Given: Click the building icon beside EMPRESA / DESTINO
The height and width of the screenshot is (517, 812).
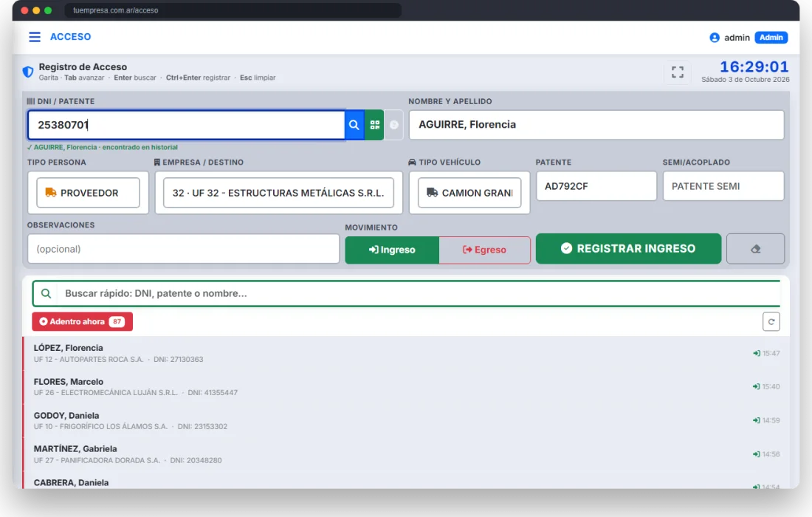Looking at the screenshot, I should 157,162.
